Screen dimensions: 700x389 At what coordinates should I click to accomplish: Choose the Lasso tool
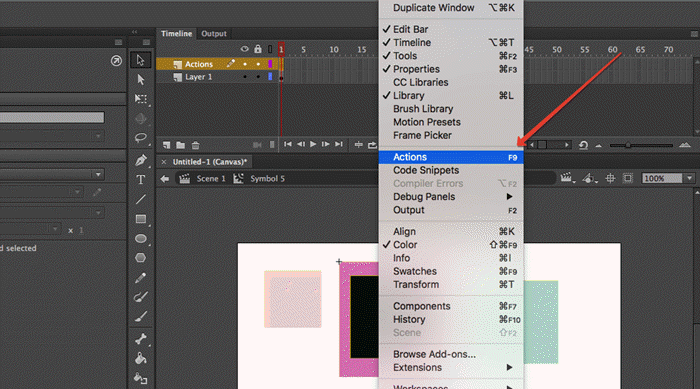[141, 138]
